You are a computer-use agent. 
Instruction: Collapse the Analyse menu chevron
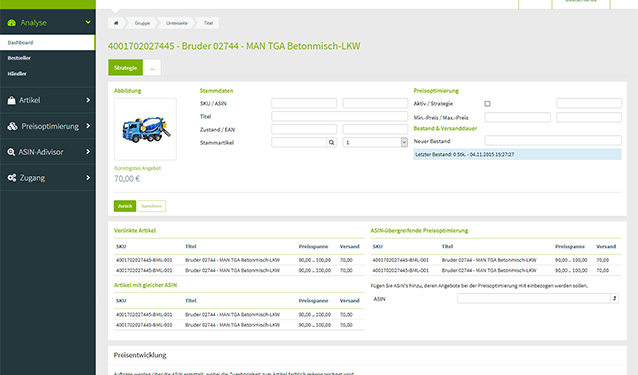88,22
